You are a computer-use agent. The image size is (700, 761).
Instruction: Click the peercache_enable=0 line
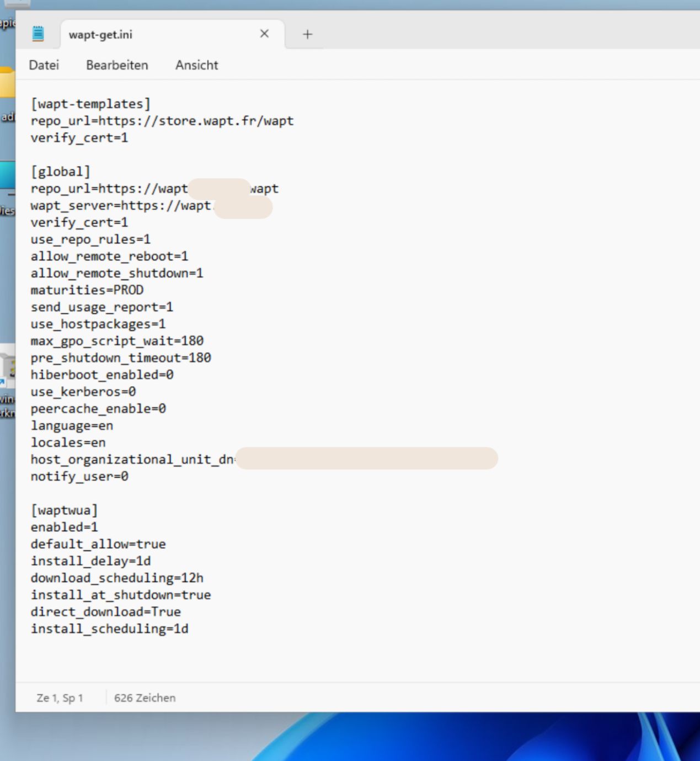pyautogui.click(x=98, y=409)
